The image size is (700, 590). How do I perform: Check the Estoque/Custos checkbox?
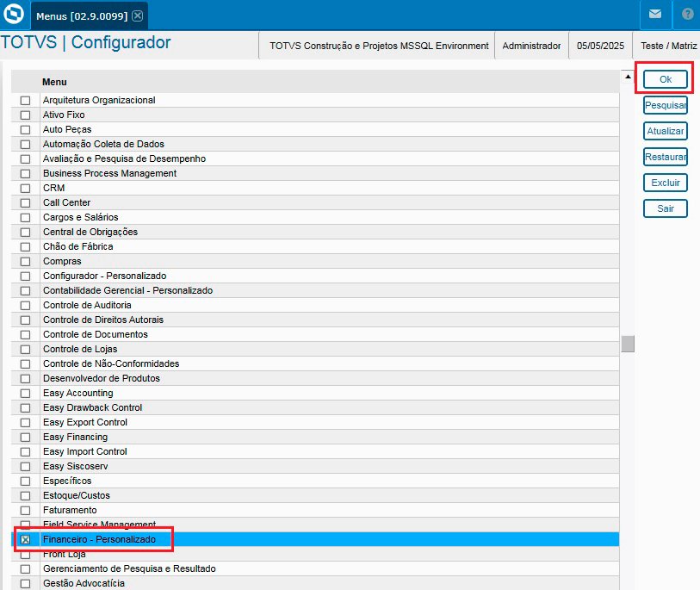pos(26,496)
